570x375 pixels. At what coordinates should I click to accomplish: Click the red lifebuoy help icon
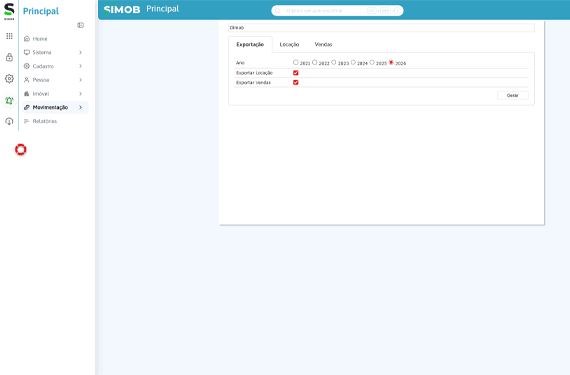click(21, 149)
